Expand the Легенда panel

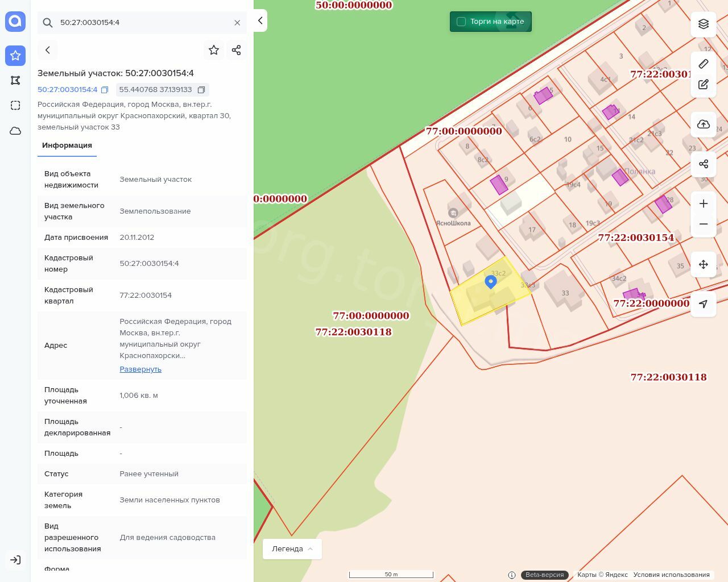(292, 549)
